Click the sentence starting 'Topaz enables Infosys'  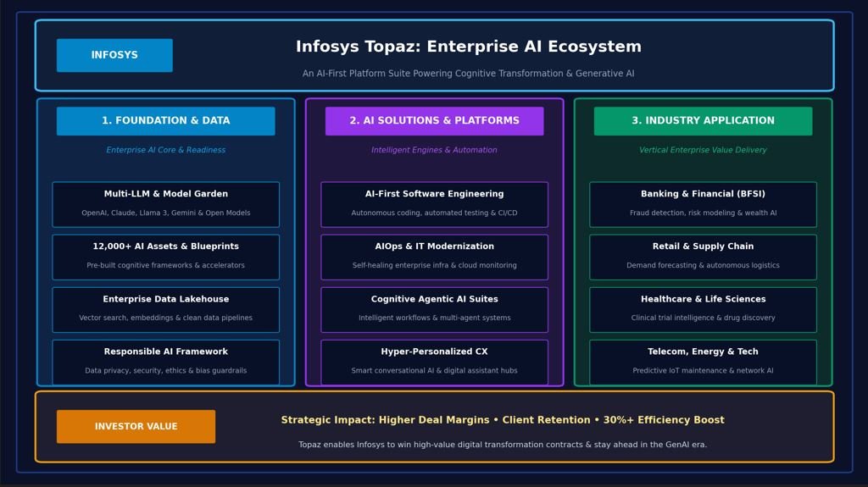503,445
